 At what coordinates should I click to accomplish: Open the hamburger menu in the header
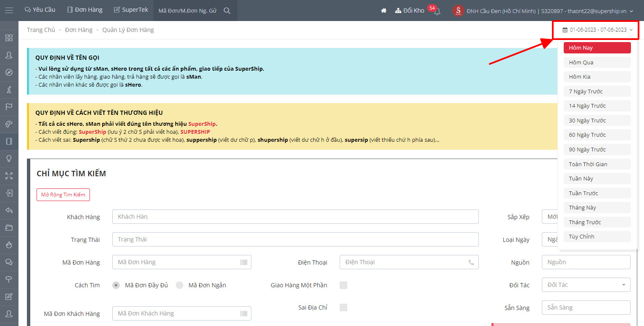9,11
